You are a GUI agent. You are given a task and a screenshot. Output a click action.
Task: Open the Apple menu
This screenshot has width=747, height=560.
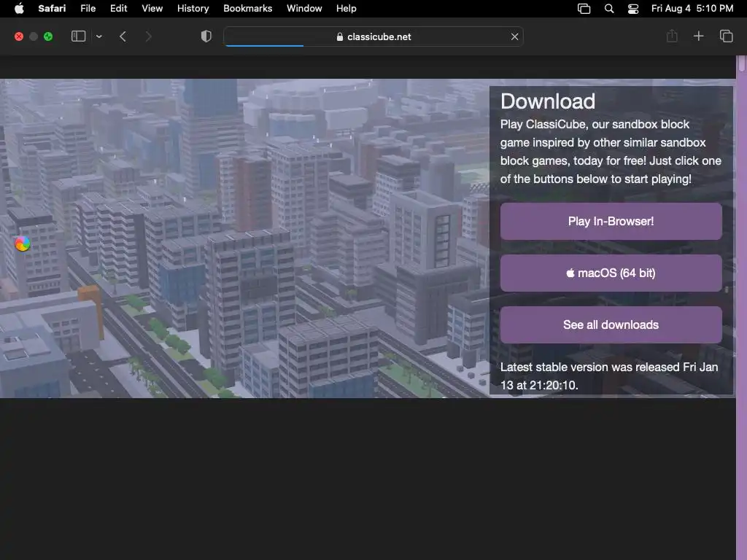(19, 9)
